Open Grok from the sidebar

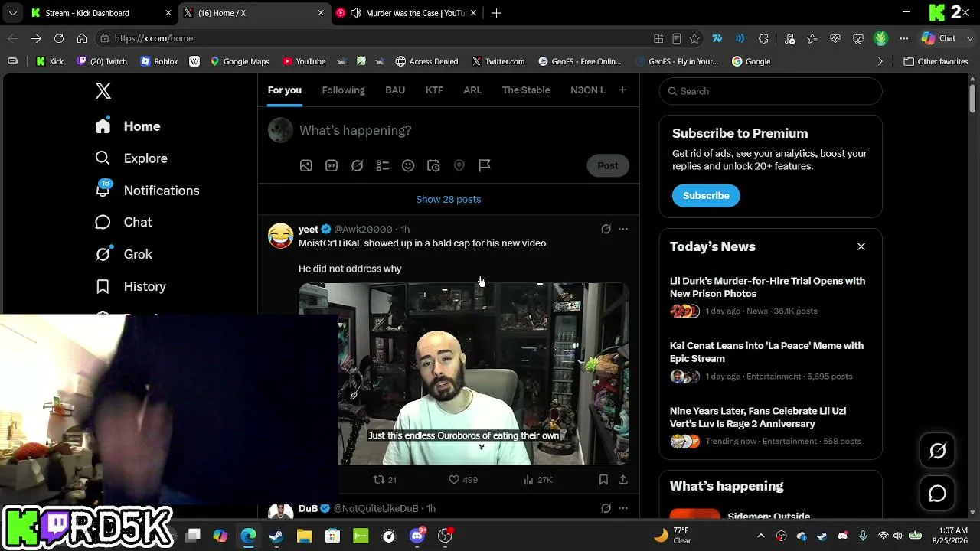(x=123, y=254)
